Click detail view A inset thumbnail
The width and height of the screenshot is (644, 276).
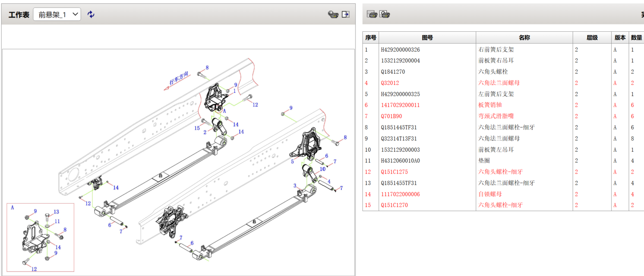tap(40, 237)
